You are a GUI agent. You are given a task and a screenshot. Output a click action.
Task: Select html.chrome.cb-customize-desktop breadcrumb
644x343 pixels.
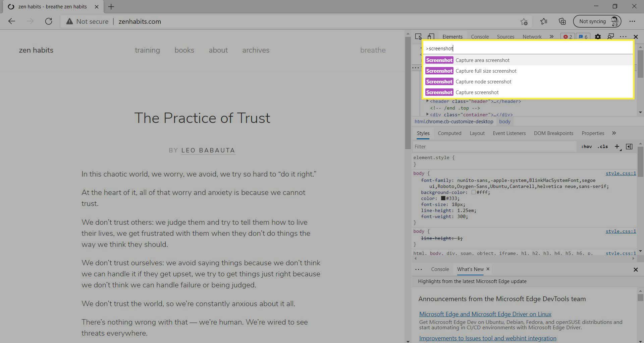point(454,122)
